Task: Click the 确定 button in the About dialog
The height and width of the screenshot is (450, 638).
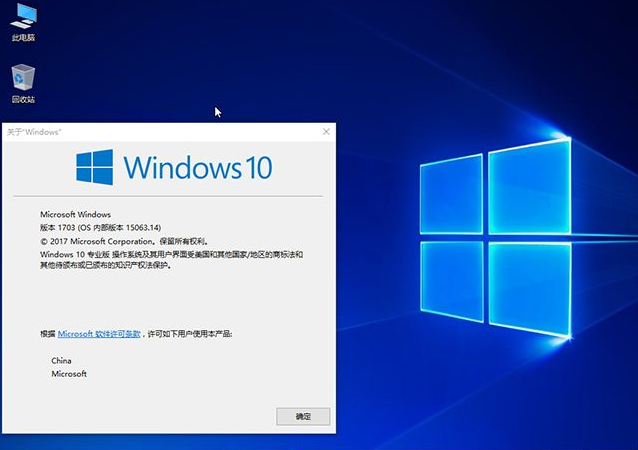Action: tap(303, 416)
